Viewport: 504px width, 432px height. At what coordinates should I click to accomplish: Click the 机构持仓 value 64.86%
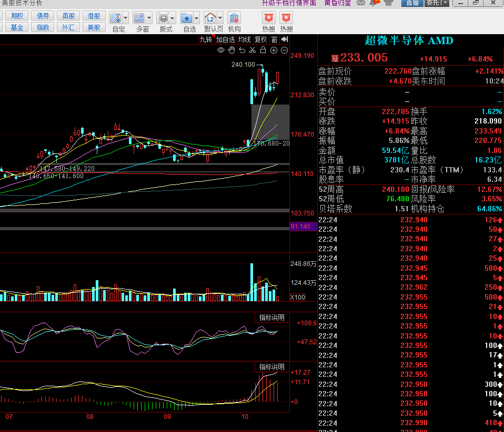490,209
